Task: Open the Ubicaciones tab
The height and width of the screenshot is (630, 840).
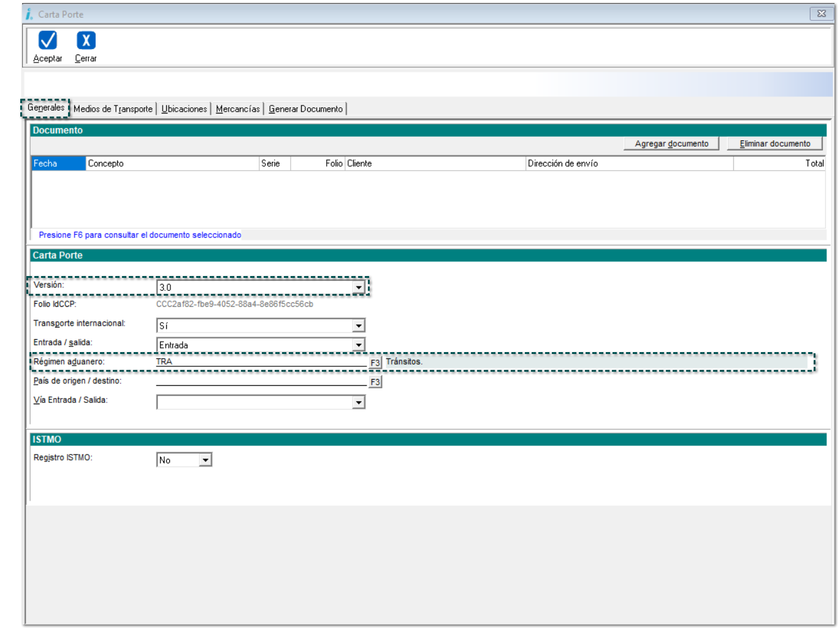Action: coord(184,109)
